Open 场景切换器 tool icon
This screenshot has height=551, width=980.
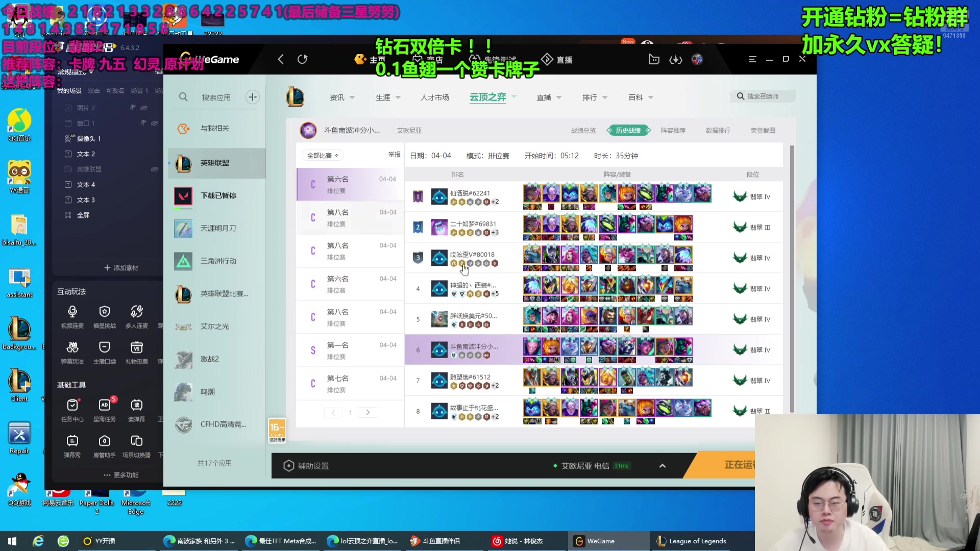coord(137,446)
